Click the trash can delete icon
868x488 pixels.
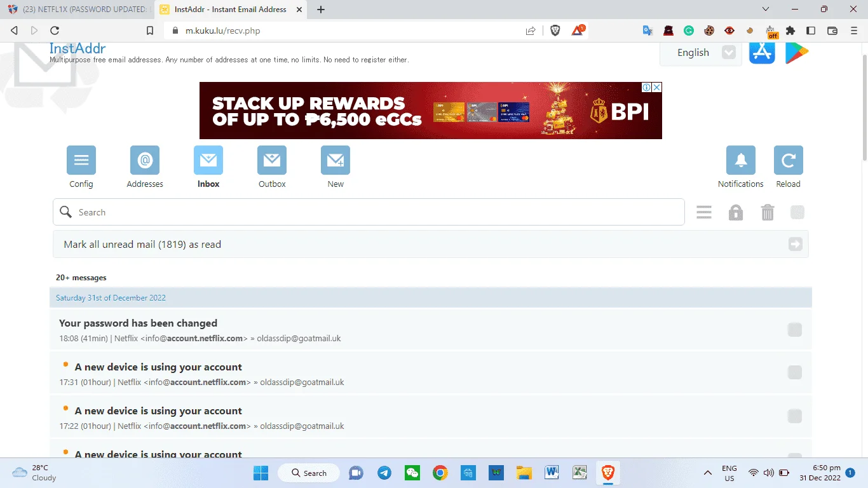point(768,212)
